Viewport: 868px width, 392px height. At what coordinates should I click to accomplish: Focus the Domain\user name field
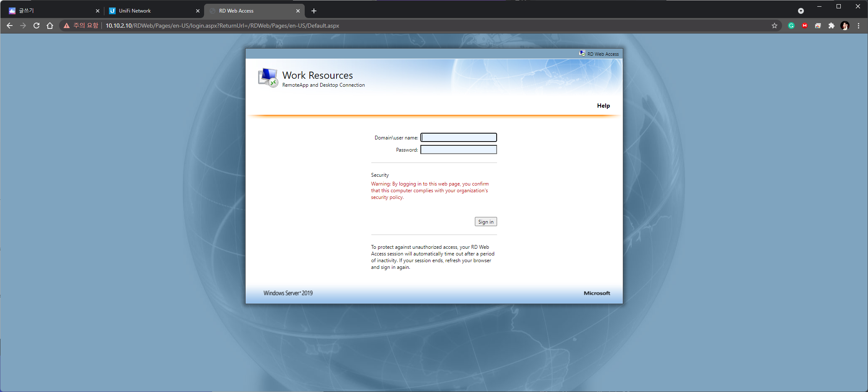pos(459,137)
